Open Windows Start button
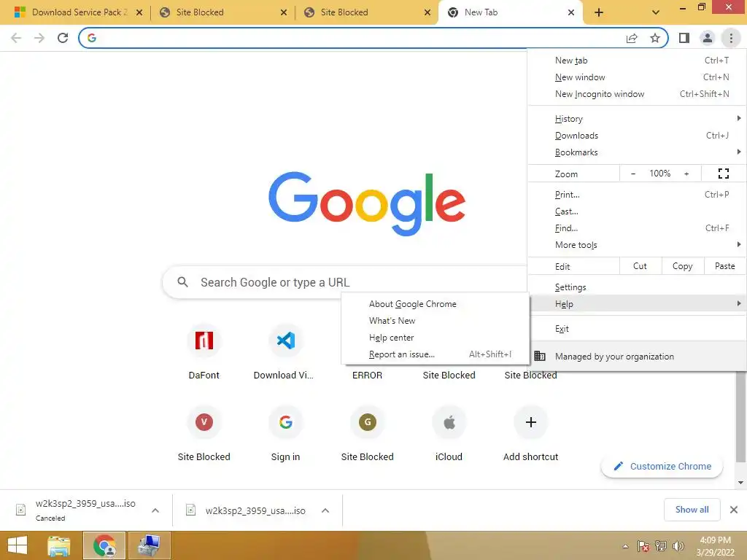Screen dimensions: 747x560 18,545
